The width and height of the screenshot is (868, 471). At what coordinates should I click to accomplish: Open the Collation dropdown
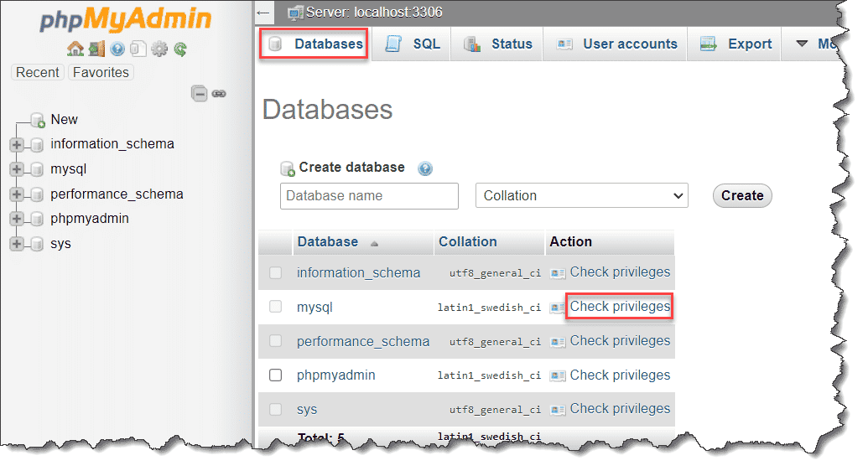coord(582,196)
